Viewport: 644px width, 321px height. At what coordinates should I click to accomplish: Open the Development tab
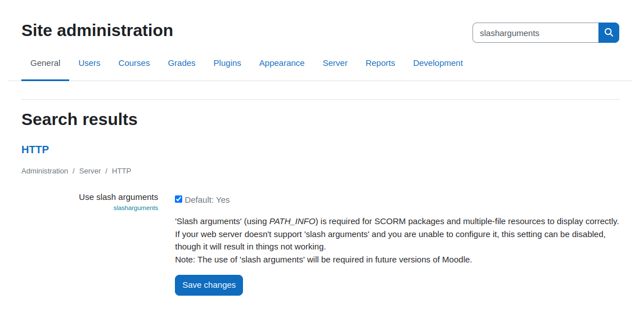(438, 63)
